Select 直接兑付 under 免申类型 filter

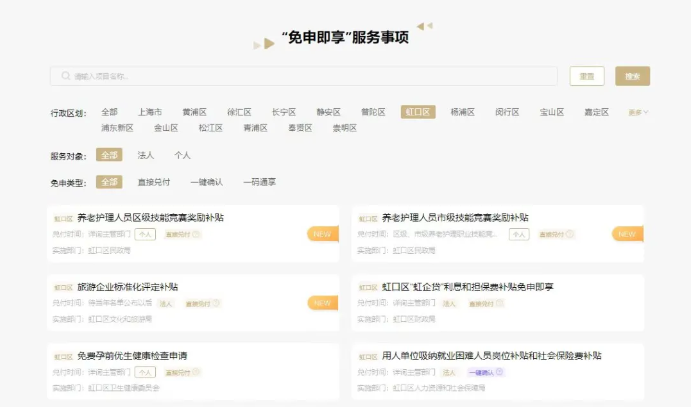(153, 182)
